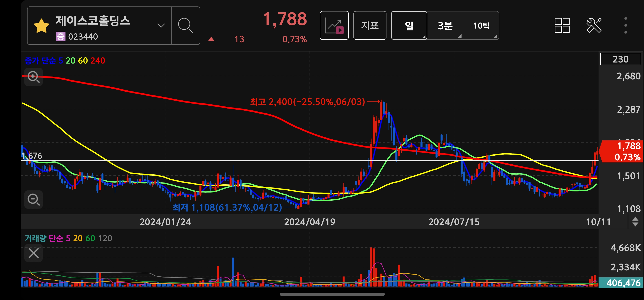Open the three-dot more options menu
The width and height of the screenshot is (644, 300).
coord(625,25)
